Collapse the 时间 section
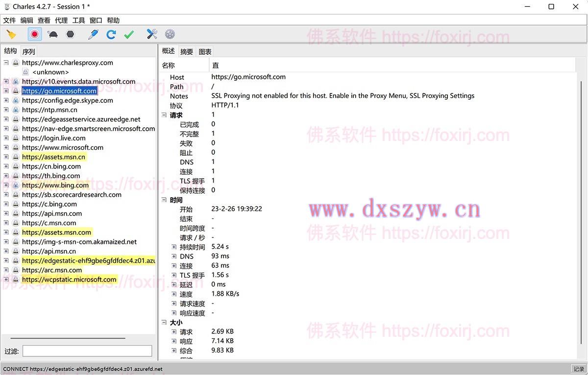Screen dimensions: 588x375 click(x=164, y=200)
